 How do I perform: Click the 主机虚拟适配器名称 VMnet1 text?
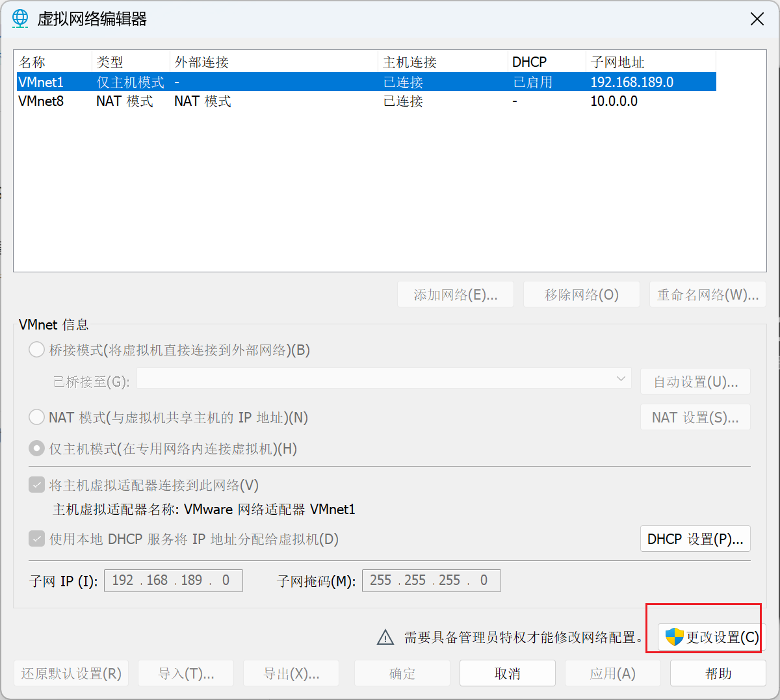203,509
